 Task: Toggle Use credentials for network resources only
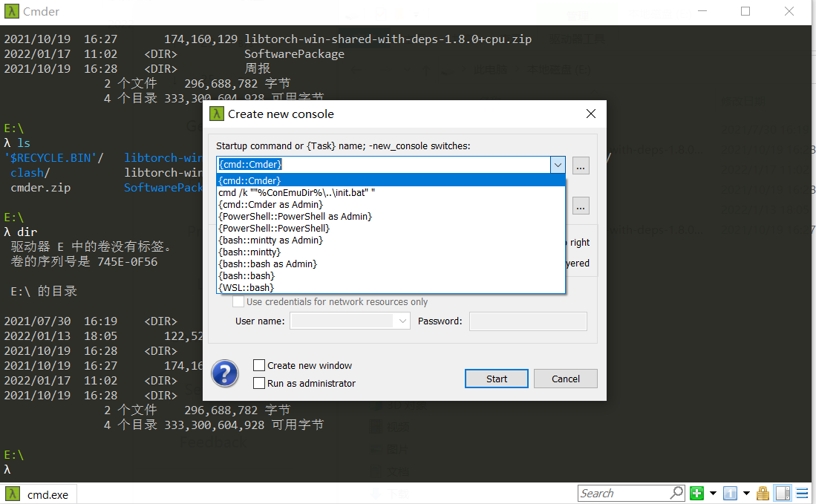click(238, 301)
